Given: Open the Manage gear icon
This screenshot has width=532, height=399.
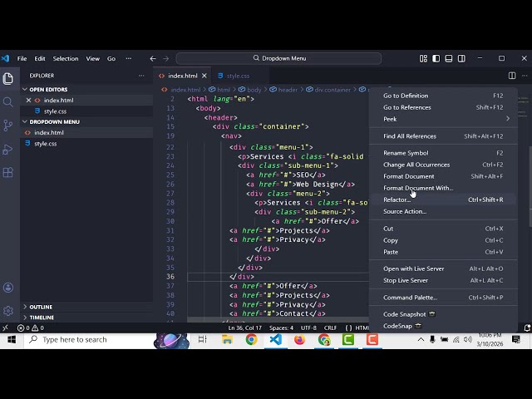Looking at the screenshot, I should click(8, 310).
